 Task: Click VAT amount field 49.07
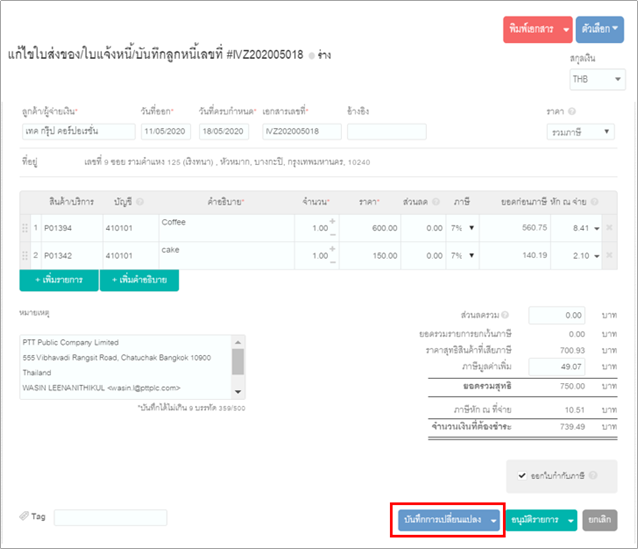coord(557,367)
